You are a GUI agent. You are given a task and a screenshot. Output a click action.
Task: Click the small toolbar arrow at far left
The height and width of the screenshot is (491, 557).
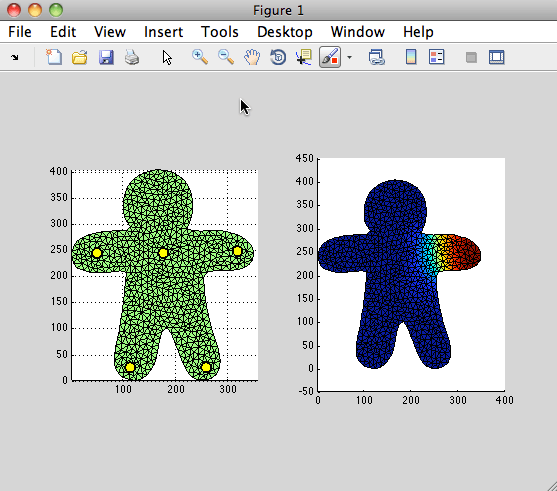(x=15, y=57)
